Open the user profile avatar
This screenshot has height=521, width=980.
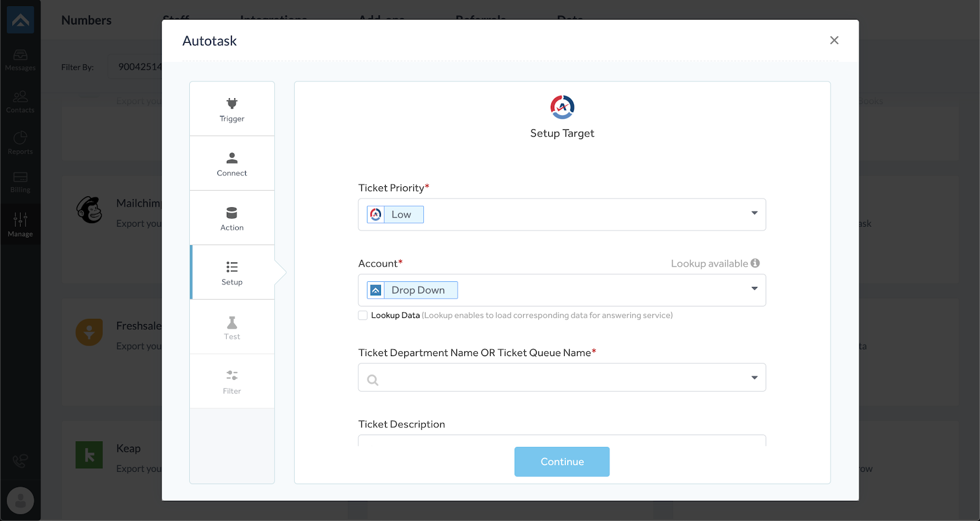[20, 501]
